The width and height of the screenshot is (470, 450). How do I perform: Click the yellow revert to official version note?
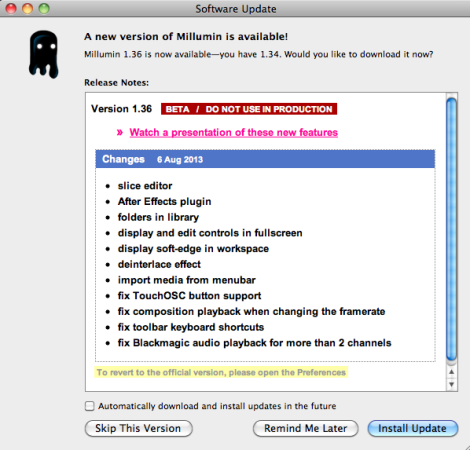tap(221, 372)
